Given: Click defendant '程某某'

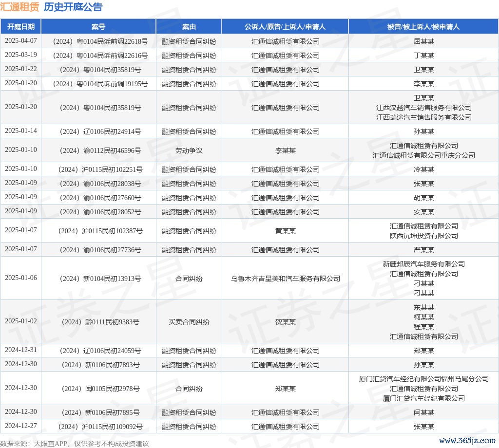Looking at the screenshot, I should [x=424, y=327].
